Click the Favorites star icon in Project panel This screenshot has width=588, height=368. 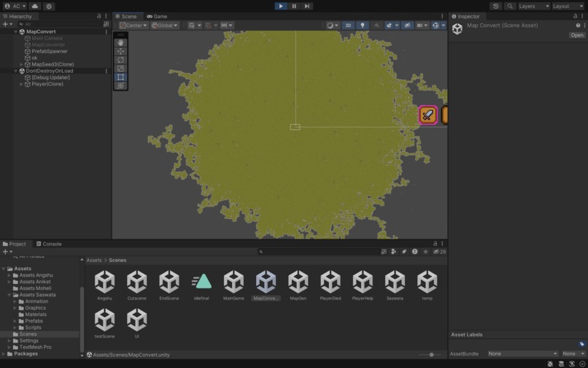point(425,252)
